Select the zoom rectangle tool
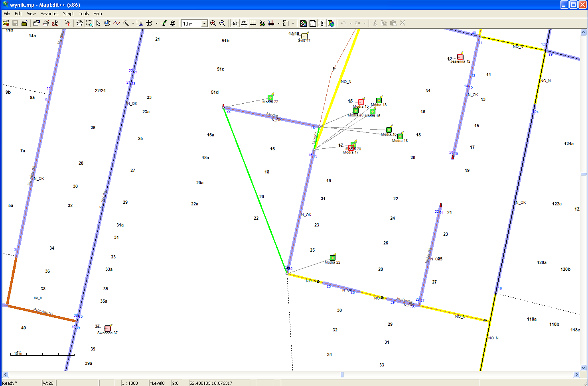The width and height of the screenshot is (588, 386). [x=89, y=24]
